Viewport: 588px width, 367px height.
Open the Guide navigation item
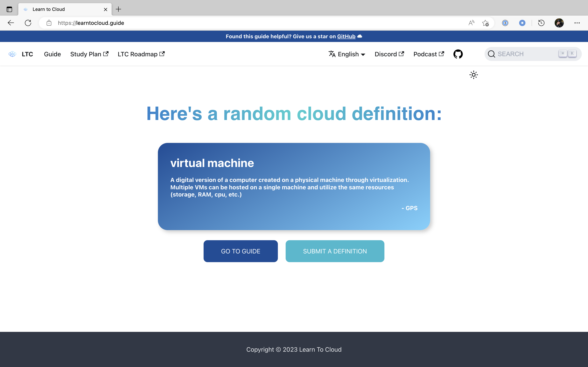click(x=52, y=54)
